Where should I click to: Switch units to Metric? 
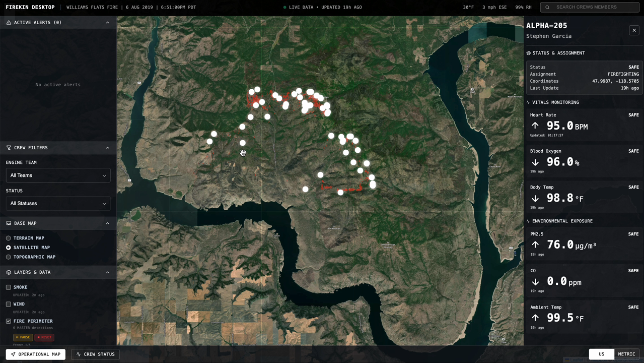pos(626,354)
